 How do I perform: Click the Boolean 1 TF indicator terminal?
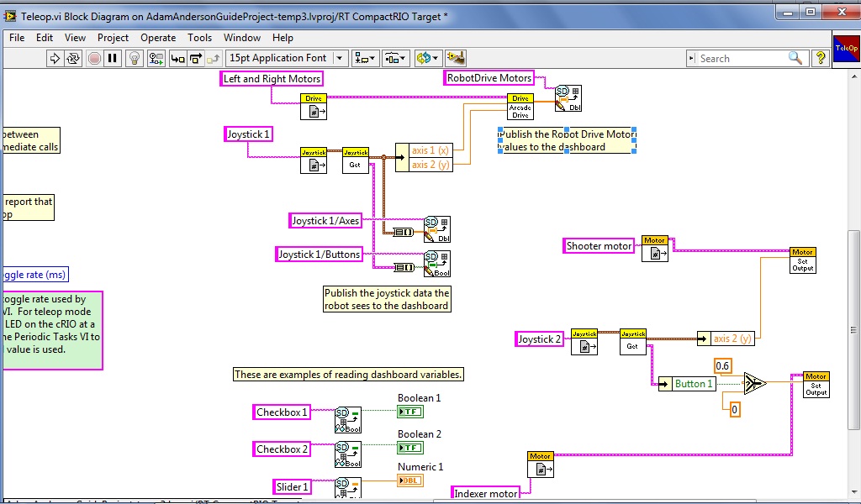click(x=410, y=412)
